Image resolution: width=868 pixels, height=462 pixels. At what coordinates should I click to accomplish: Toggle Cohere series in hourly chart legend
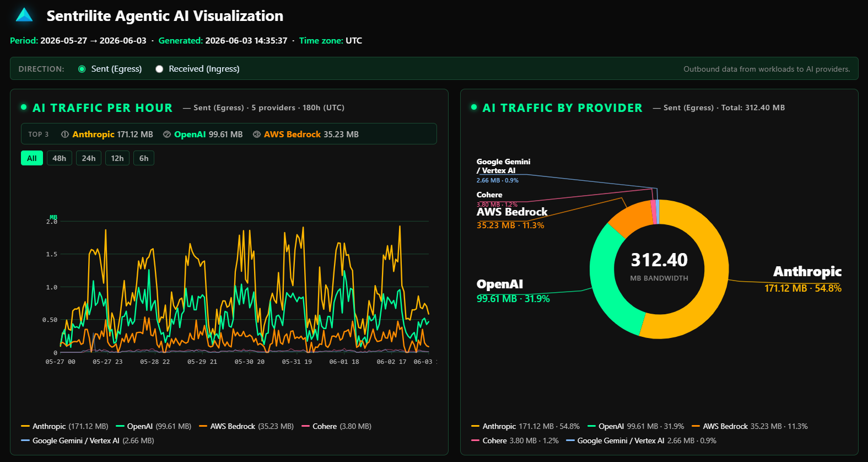click(x=337, y=426)
